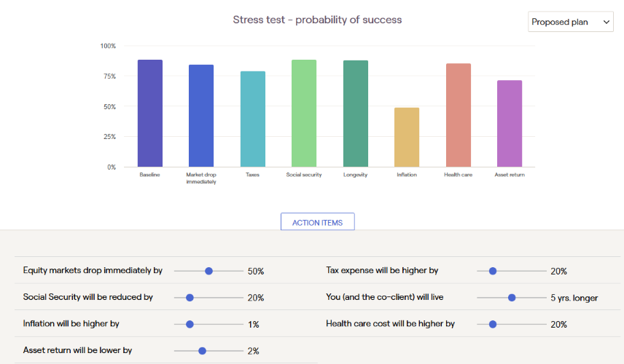Select the Market drop immediately bar
Image resolution: width=624 pixels, height=364 pixels.
(201, 116)
